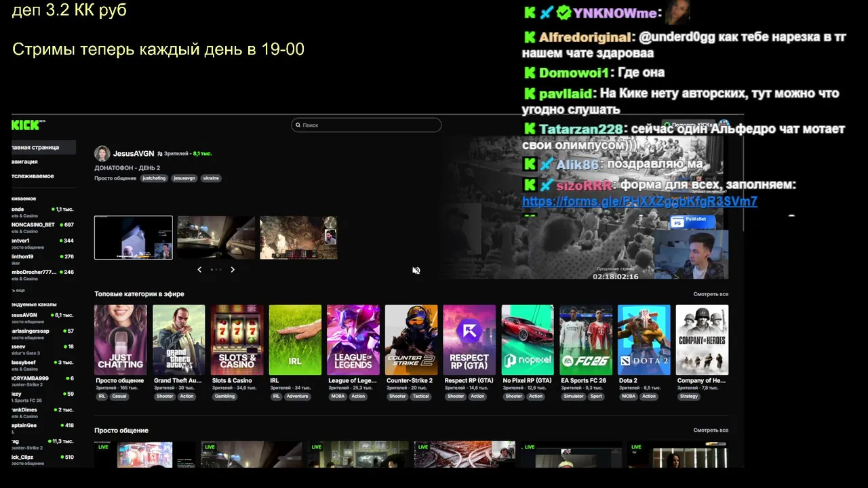Click Gambling tag under Slots & Casino
Screen dimensions: 868x488
pyautogui.click(x=224, y=396)
